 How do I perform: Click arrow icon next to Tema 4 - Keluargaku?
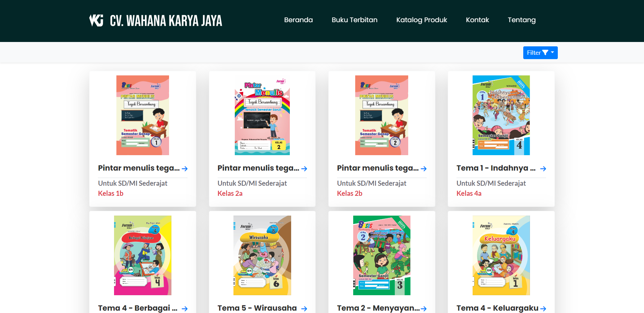(x=543, y=309)
